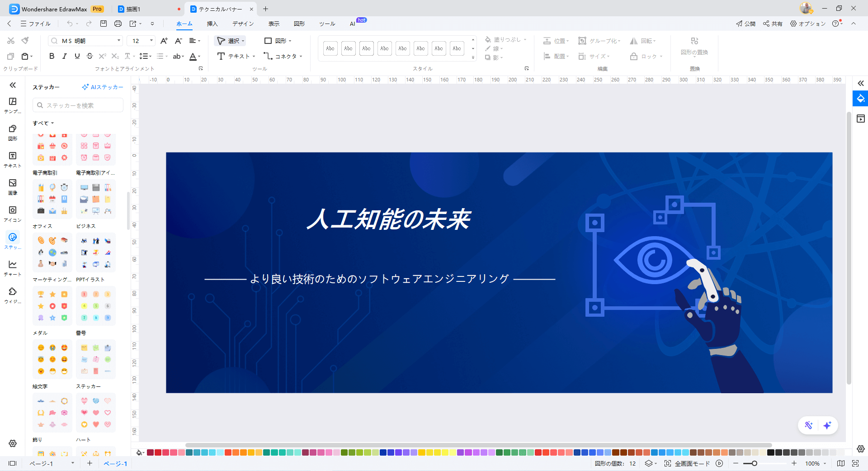Click the 図形の置換 icon in ribbon
This screenshot has width=868, height=471.
694,41
